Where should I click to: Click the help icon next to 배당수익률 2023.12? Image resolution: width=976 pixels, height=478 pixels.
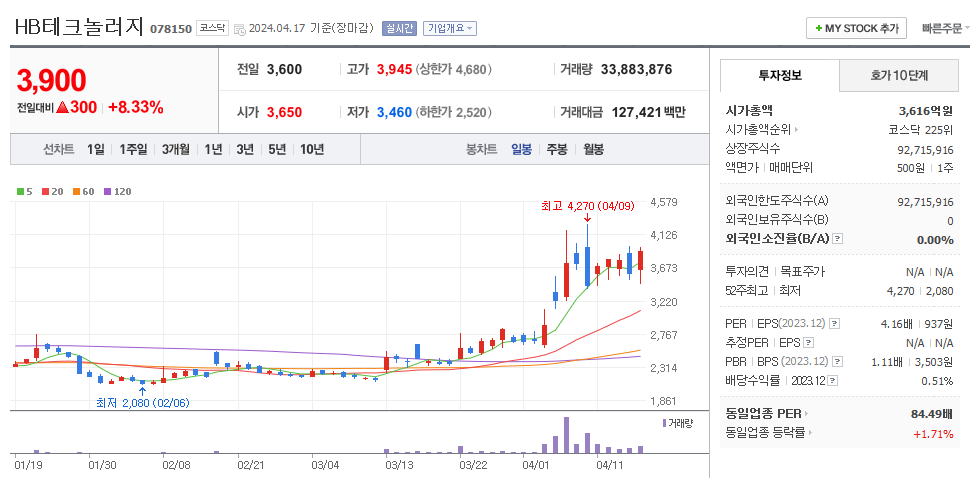point(833,380)
